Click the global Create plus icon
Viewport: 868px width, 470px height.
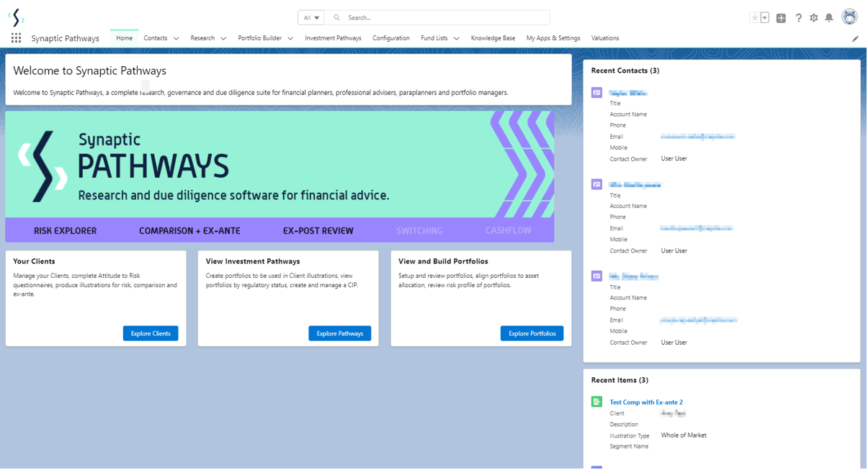tap(781, 18)
